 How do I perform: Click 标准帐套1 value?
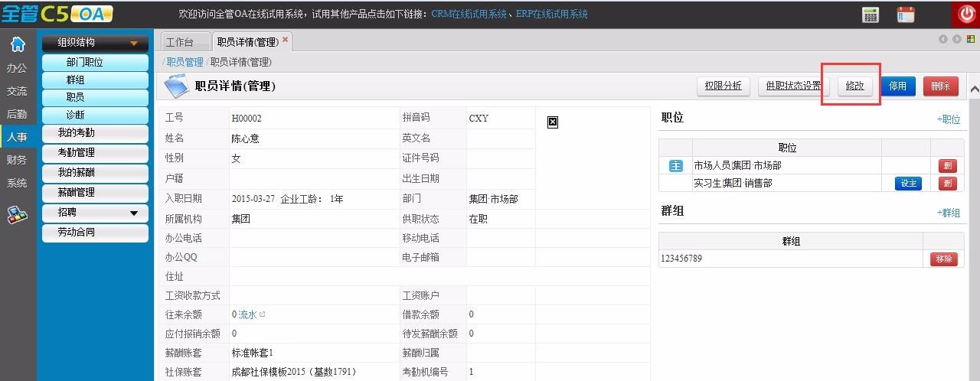253,353
